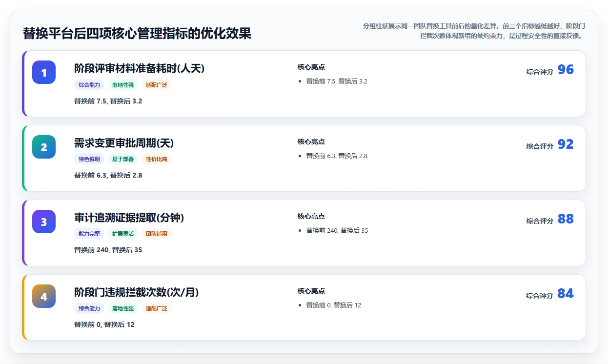The image size is (608, 364).
Task: Click bullet item 替换前 0, 替换后 12
Action: click(x=334, y=305)
